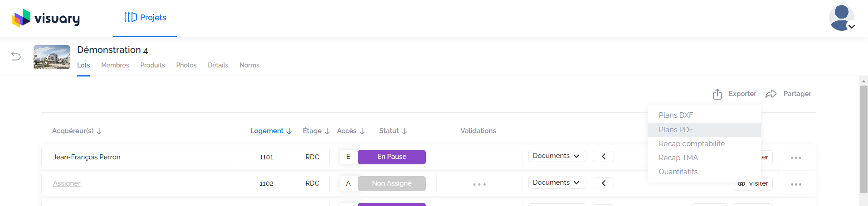Screen dimensions: 868x206
Task: Click the En Pause status badge
Action: [x=392, y=157]
